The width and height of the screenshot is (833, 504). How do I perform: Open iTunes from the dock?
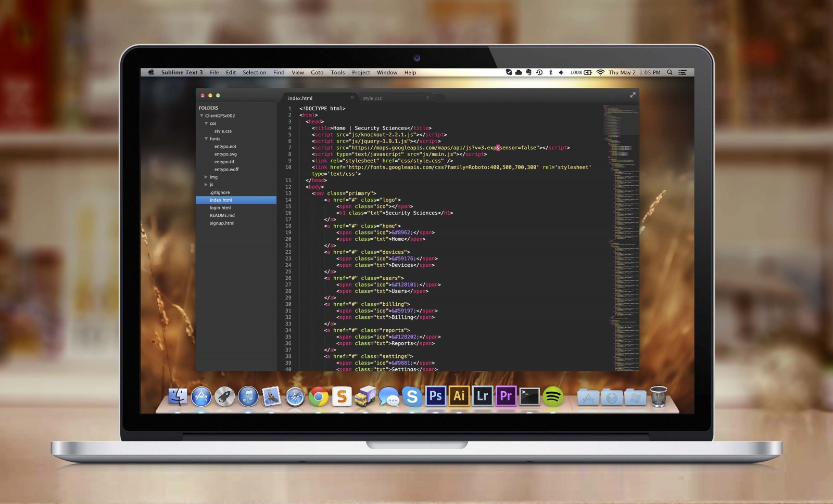pos(248,396)
